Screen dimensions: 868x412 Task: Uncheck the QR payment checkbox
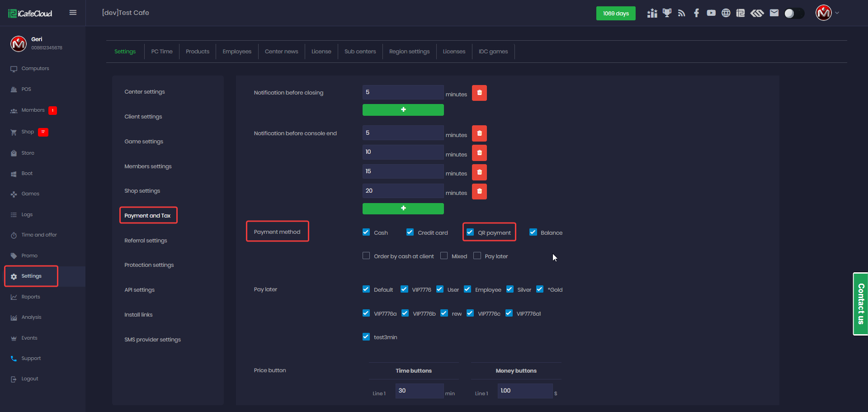click(x=470, y=232)
